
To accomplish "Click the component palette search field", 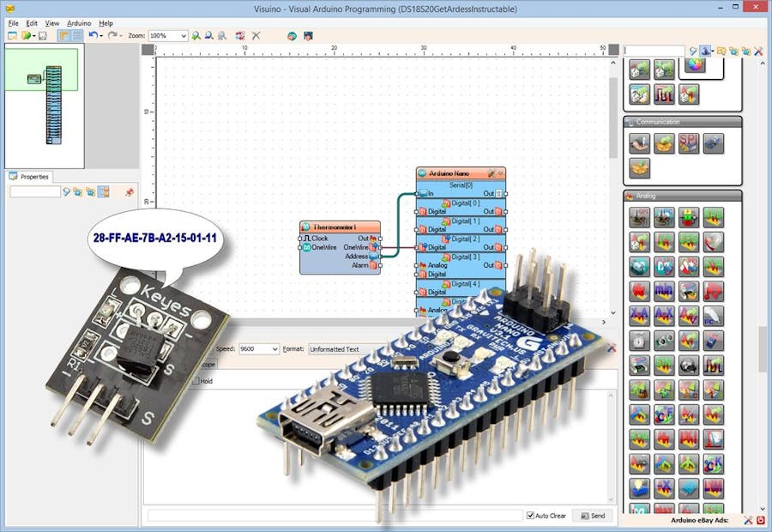I will click(x=654, y=51).
